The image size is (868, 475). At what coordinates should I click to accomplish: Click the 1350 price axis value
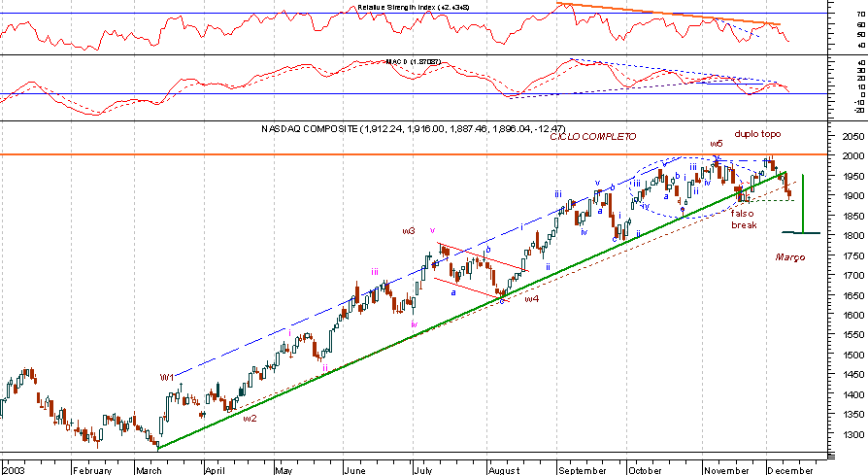tap(854, 415)
